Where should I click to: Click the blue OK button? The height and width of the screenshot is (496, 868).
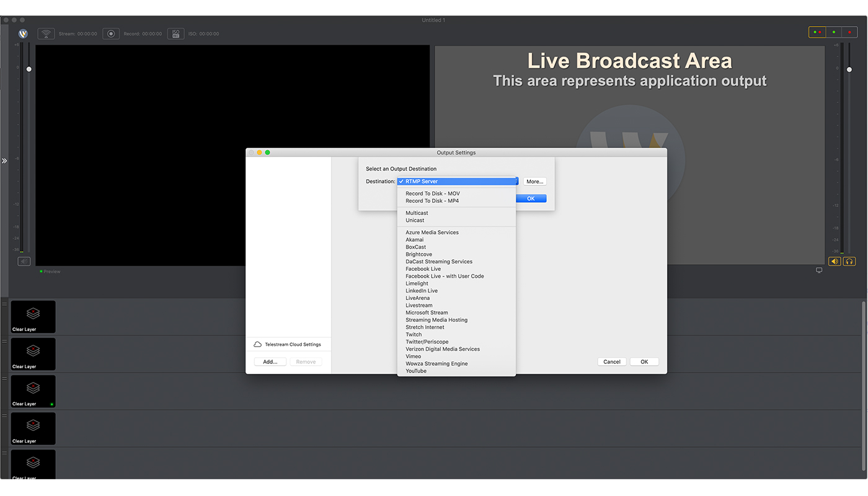click(x=531, y=198)
